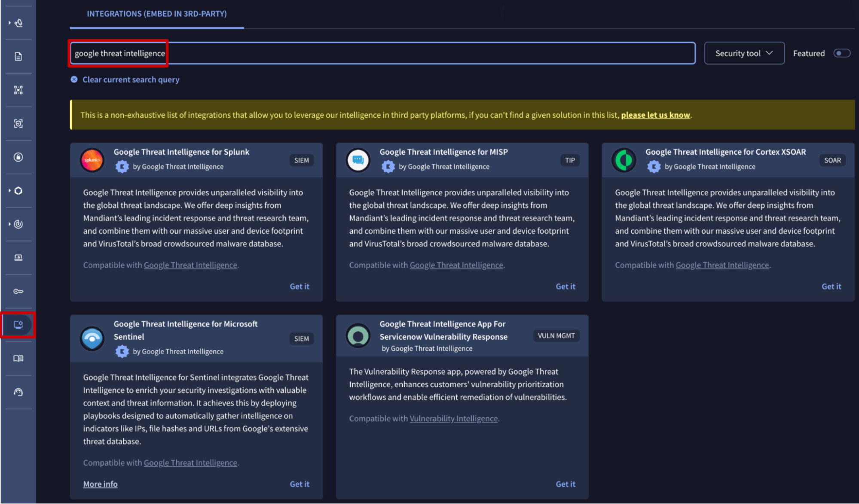The width and height of the screenshot is (859, 504).
Task: Open the support headset sidebar icon
Action: point(18,392)
